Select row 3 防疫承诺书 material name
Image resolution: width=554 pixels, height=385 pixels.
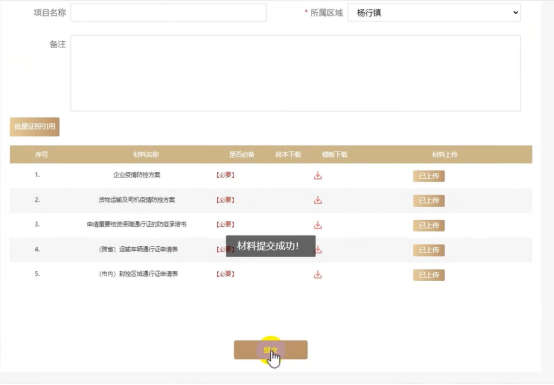click(137, 224)
